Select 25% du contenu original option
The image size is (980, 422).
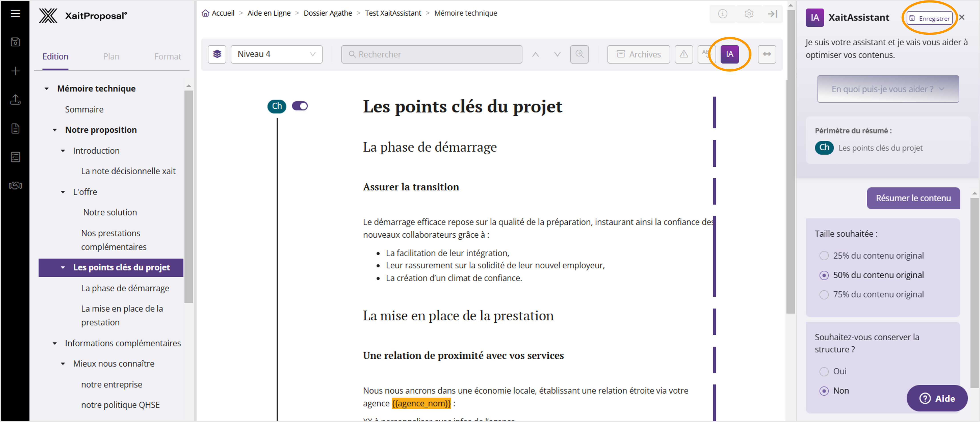click(824, 256)
